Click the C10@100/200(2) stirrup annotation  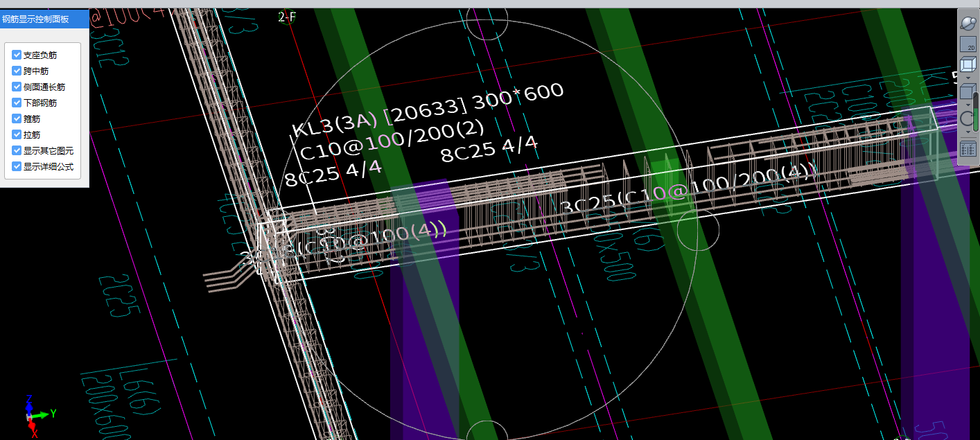coord(392,140)
